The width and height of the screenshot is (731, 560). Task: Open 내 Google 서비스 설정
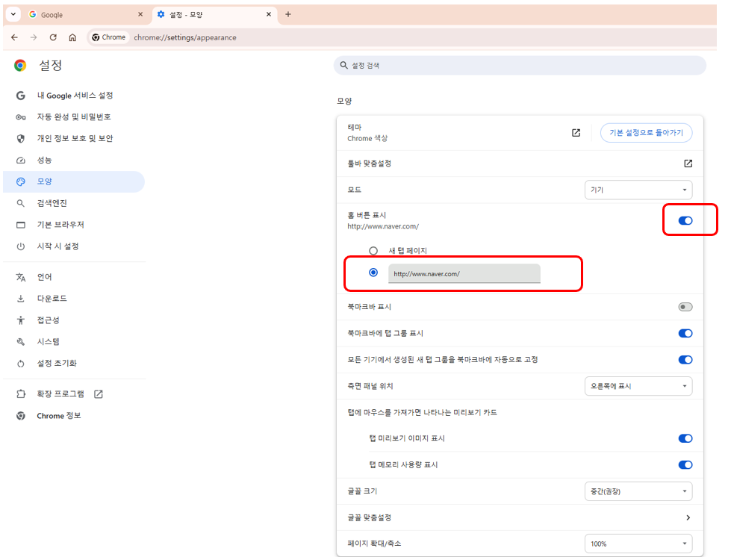click(75, 96)
